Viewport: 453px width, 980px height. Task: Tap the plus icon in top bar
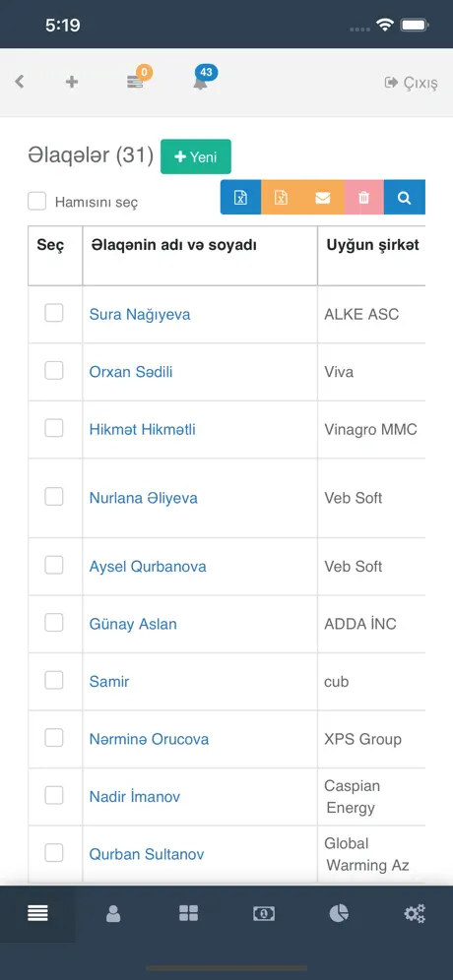[72, 82]
